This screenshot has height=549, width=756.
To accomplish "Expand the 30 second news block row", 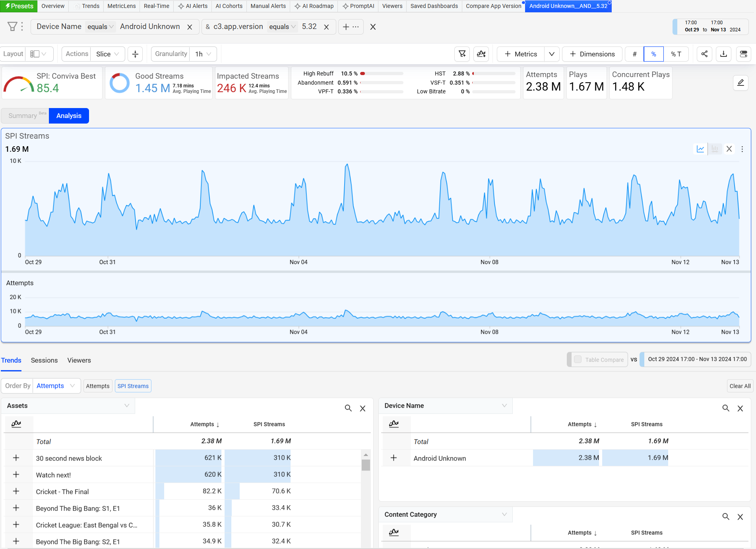I will click(16, 458).
